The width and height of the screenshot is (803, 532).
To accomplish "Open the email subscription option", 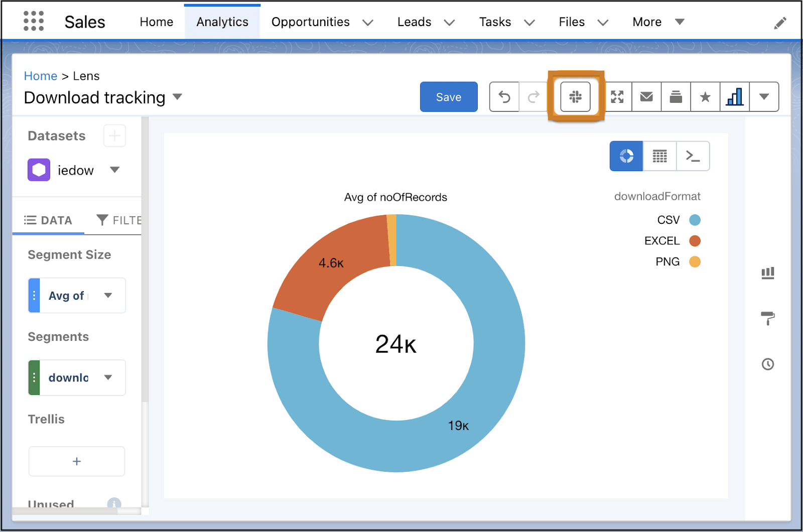I will click(x=646, y=96).
